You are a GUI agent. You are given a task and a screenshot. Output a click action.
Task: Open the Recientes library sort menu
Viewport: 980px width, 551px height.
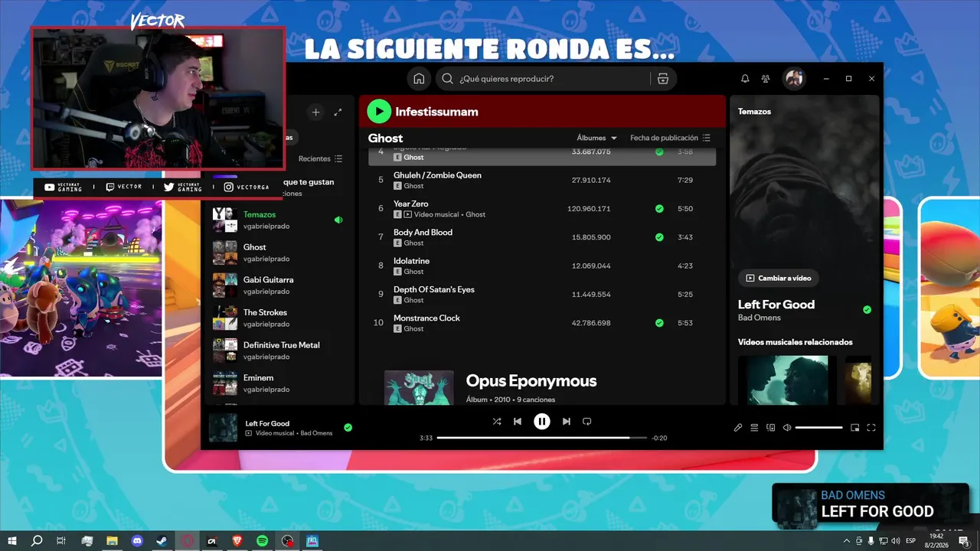click(321, 159)
